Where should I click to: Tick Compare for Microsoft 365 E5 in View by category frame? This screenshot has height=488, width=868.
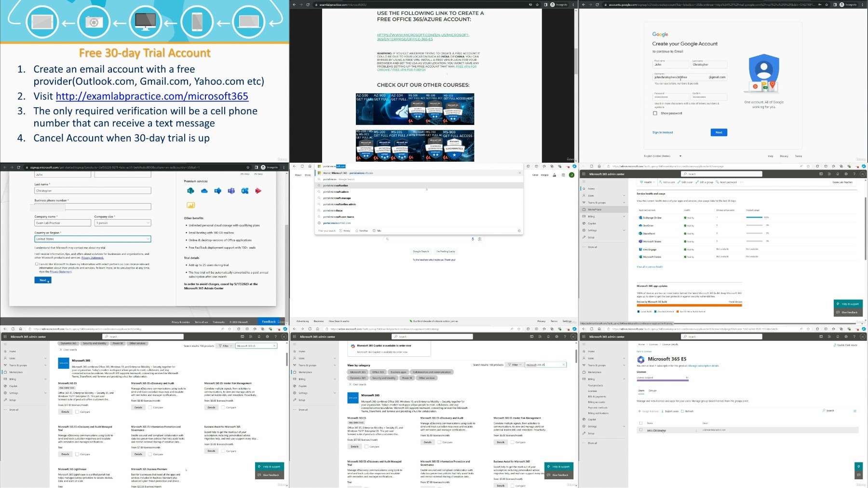pos(366,446)
